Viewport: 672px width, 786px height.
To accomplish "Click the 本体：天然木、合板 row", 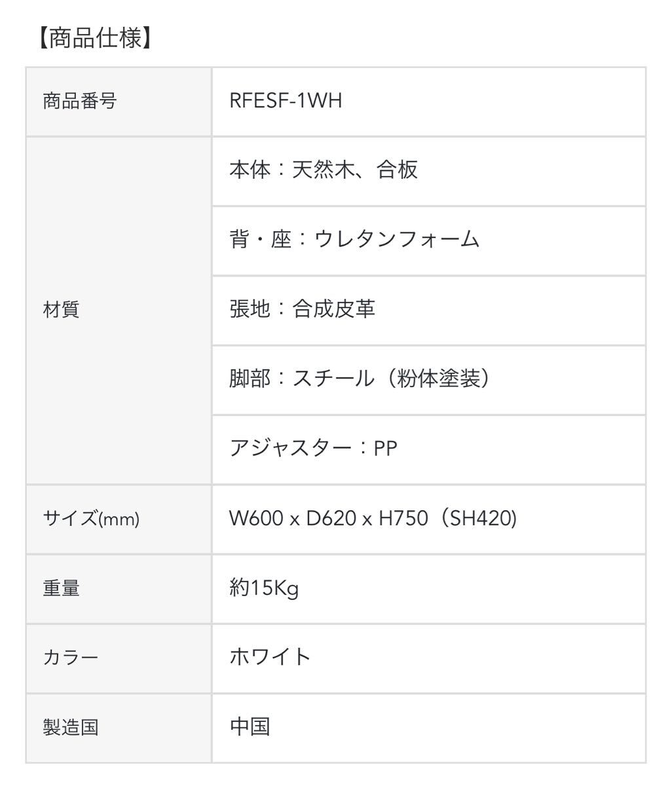I will [323, 171].
